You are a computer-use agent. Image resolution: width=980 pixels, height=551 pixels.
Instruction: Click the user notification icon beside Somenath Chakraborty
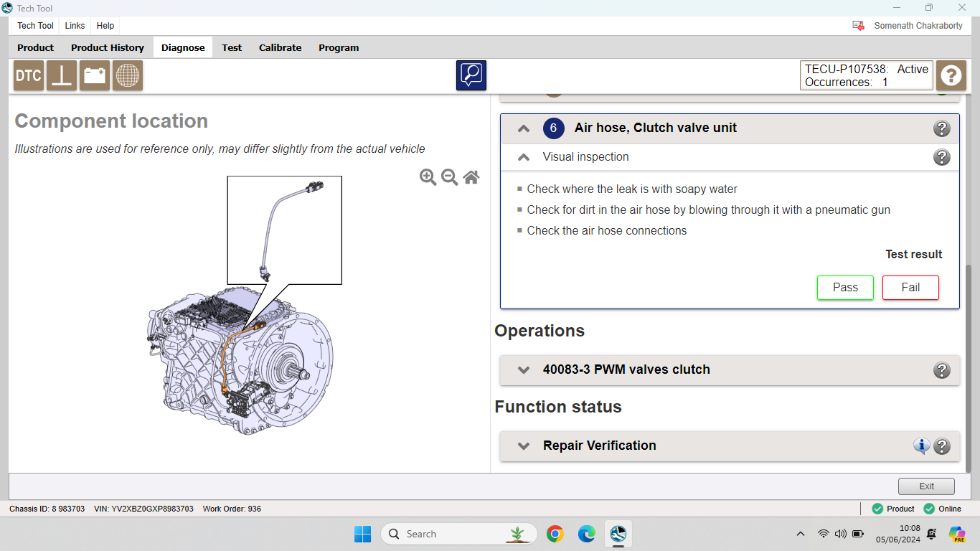pyautogui.click(x=858, y=25)
